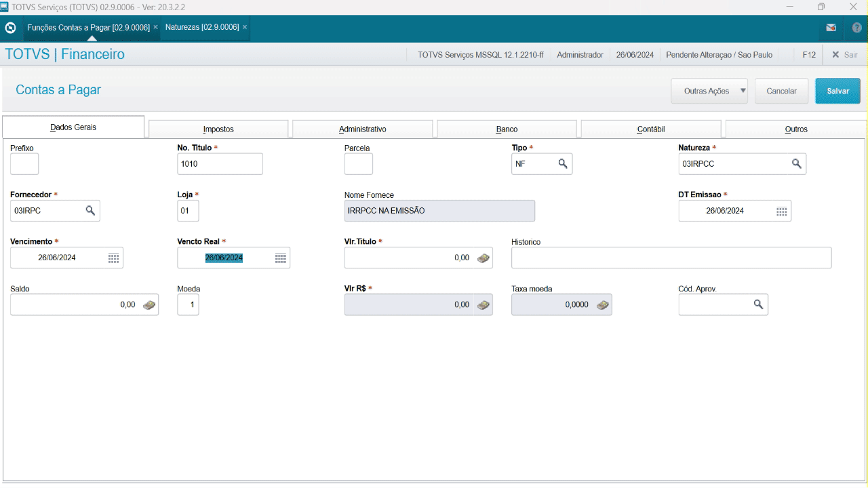Switch to the Naturezas tab
The width and height of the screenshot is (868, 488).
(202, 27)
